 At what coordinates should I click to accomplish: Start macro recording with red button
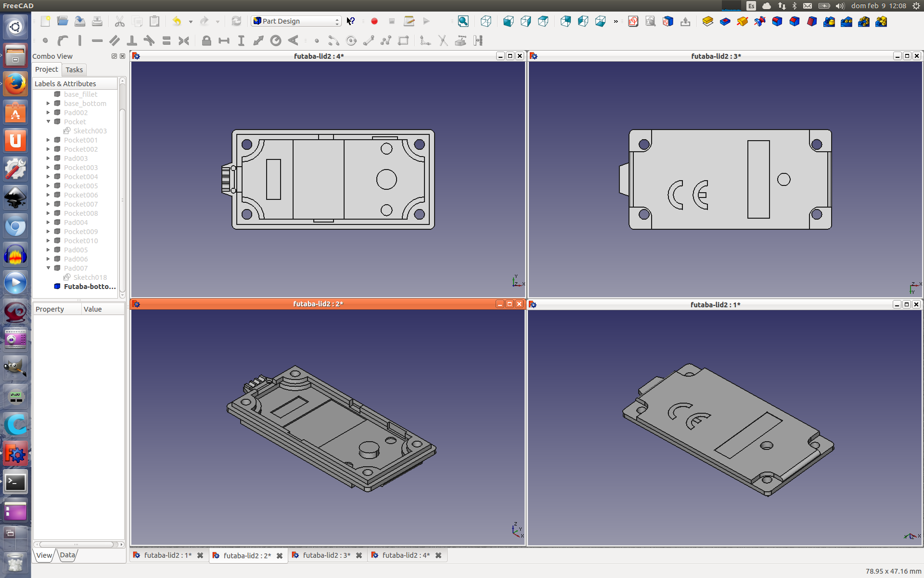(x=374, y=21)
